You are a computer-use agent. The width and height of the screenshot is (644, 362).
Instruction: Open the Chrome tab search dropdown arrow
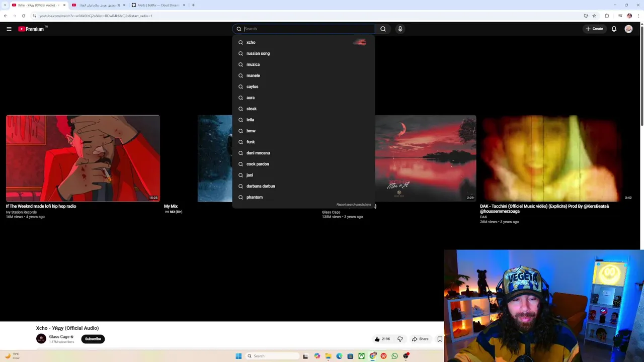[x=5, y=5]
